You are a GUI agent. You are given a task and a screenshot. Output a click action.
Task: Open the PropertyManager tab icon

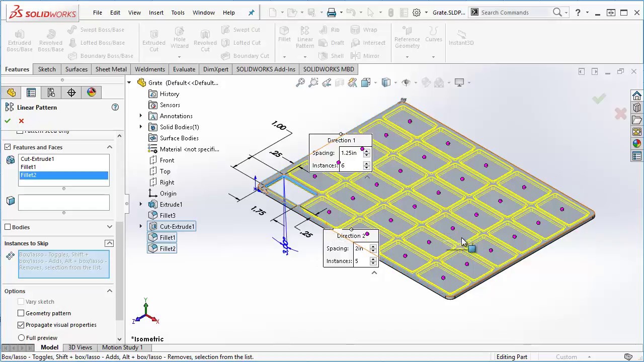click(31, 93)
